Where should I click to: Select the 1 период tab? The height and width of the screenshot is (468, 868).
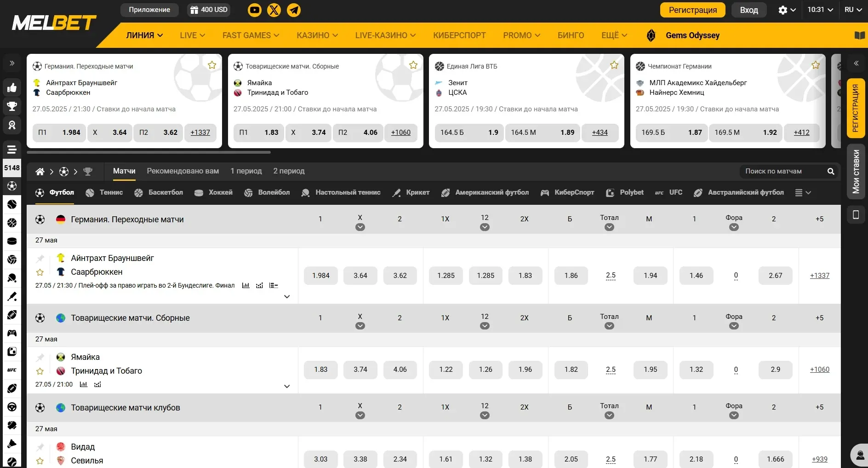point(246,171)
